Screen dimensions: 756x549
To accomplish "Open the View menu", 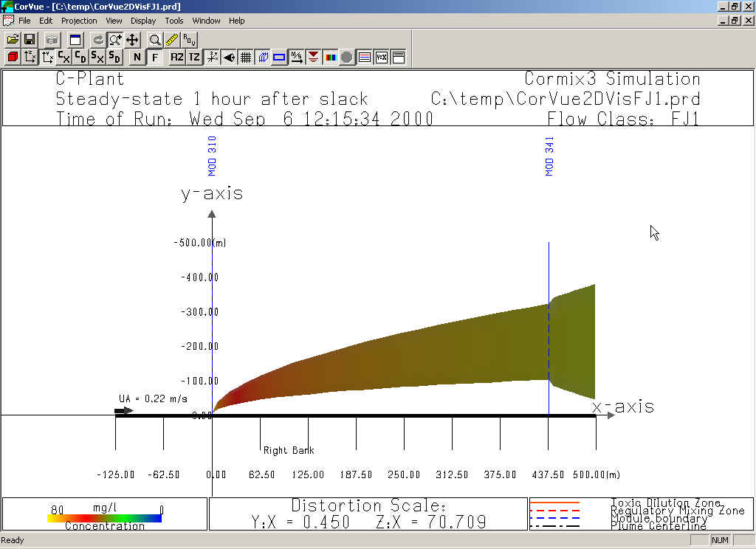I will pos(114,21).
